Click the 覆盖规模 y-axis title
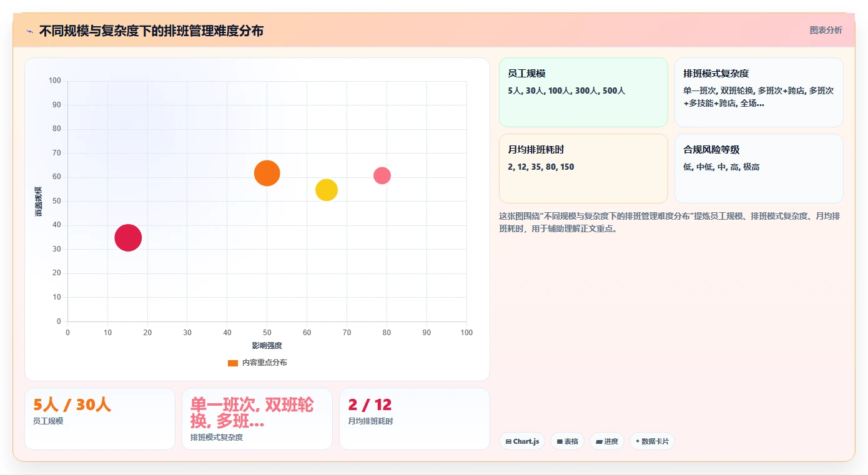Screen dimensions: 868x475 pos(38,202)
